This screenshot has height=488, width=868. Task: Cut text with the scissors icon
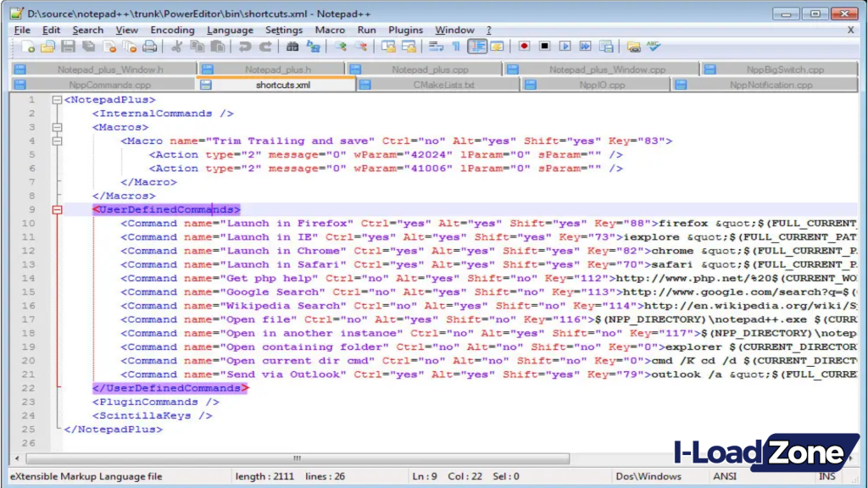coord(175,47)
